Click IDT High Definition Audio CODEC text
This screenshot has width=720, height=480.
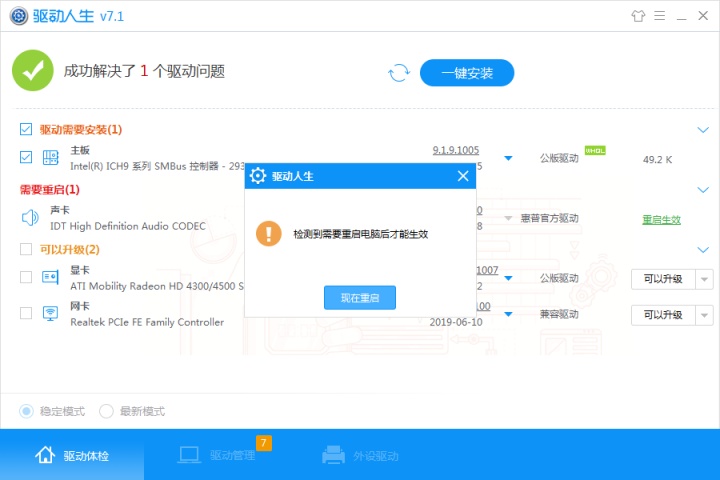coord(128,226)
